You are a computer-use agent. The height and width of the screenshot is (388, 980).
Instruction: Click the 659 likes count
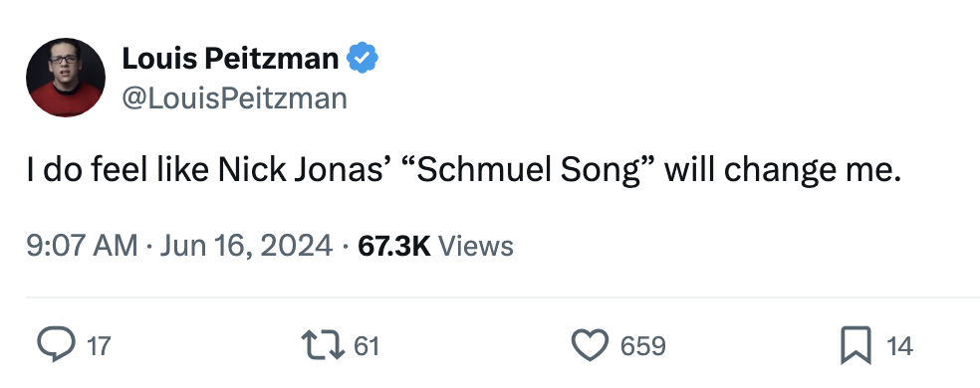point(643,345)
